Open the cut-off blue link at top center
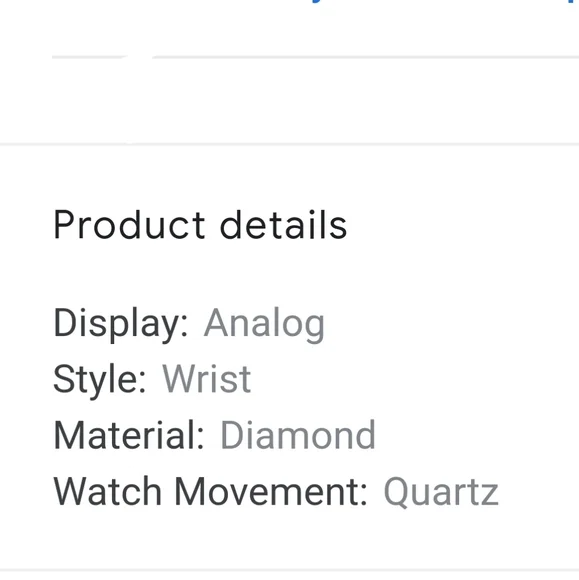 tap(318, 1)
